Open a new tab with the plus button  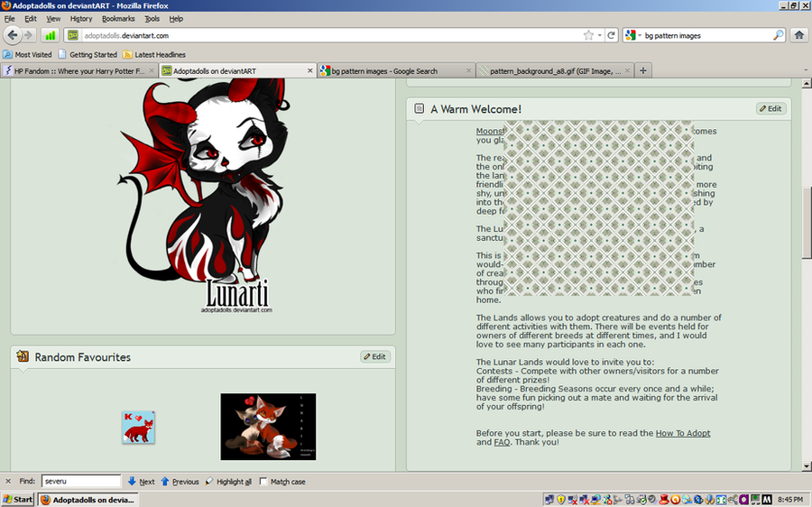643,71
